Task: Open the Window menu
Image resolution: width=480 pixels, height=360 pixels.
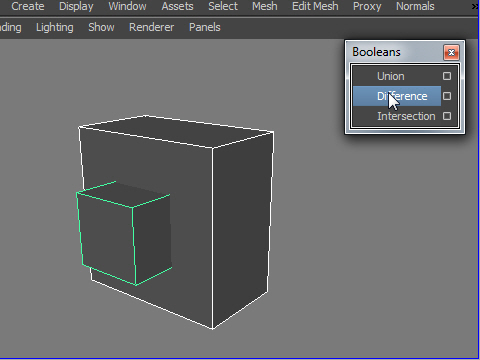Action: click(127, 6)
